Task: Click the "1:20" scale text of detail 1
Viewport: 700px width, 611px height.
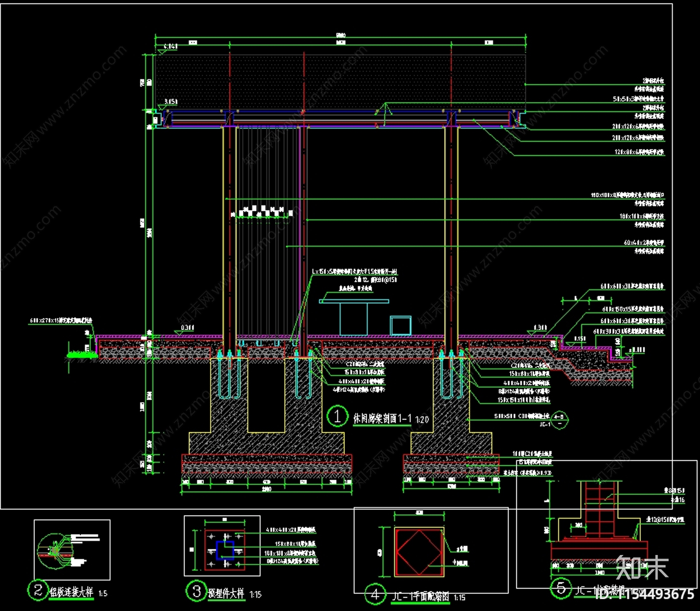Action: tap(422, 420)
